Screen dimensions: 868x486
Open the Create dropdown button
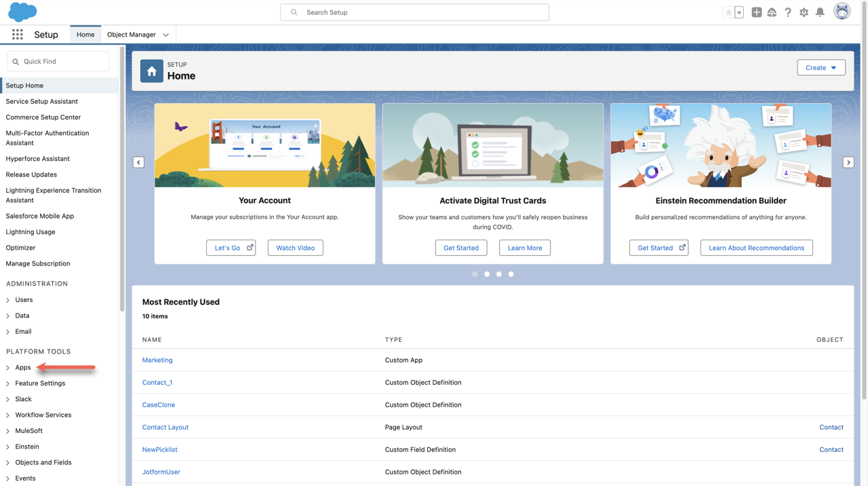[x=821, y=68]
